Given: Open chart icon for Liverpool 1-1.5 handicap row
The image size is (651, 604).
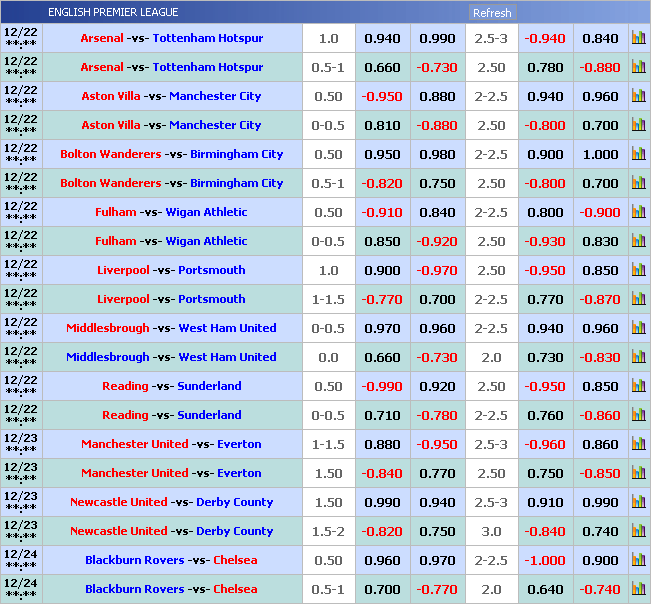Looking at the screenshot, I should tap(638, 300).
